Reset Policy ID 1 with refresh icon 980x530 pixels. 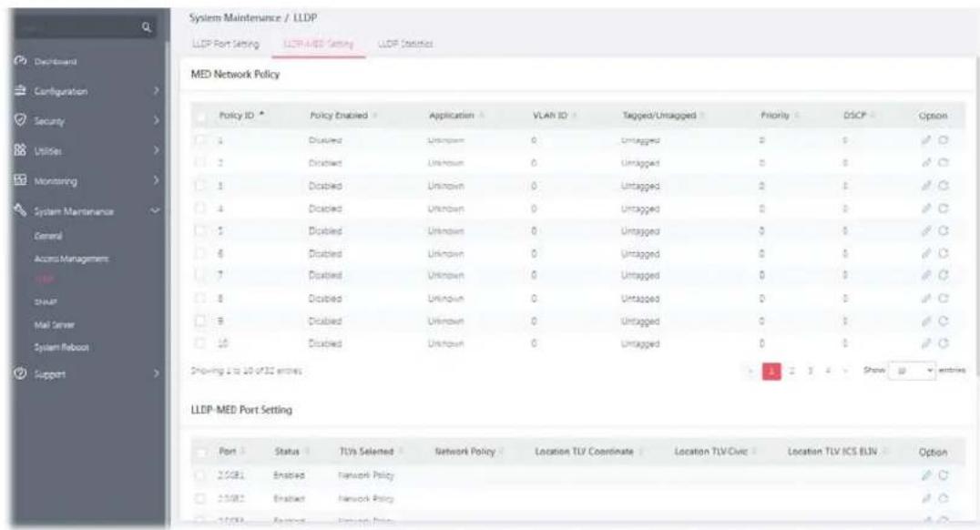tap(944, 140)
